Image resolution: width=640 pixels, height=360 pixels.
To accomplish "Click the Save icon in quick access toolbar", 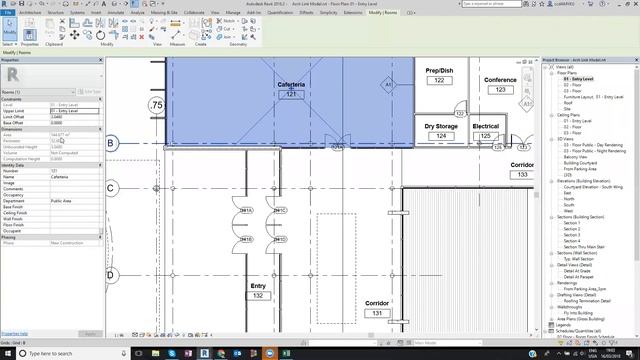I will 21,4.
